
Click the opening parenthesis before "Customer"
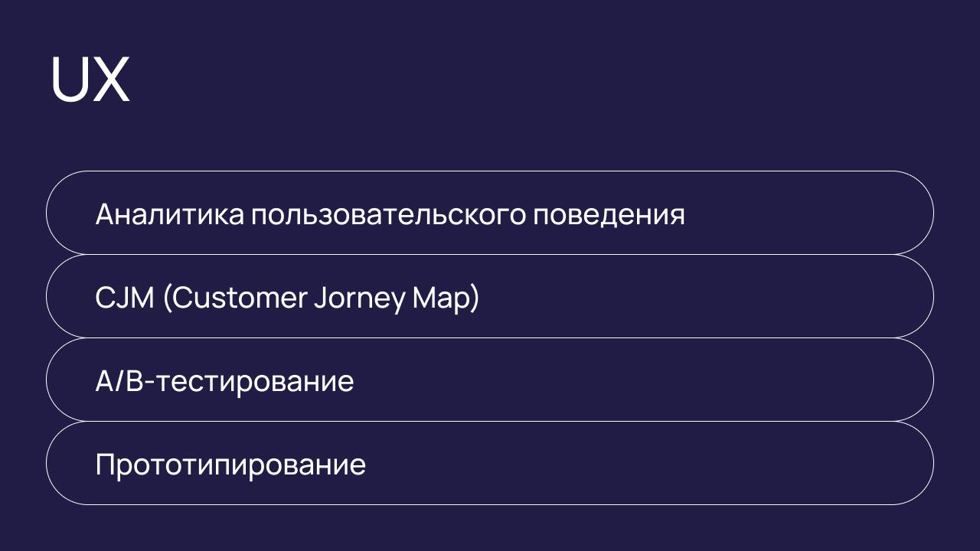click(x=167, y=297)
